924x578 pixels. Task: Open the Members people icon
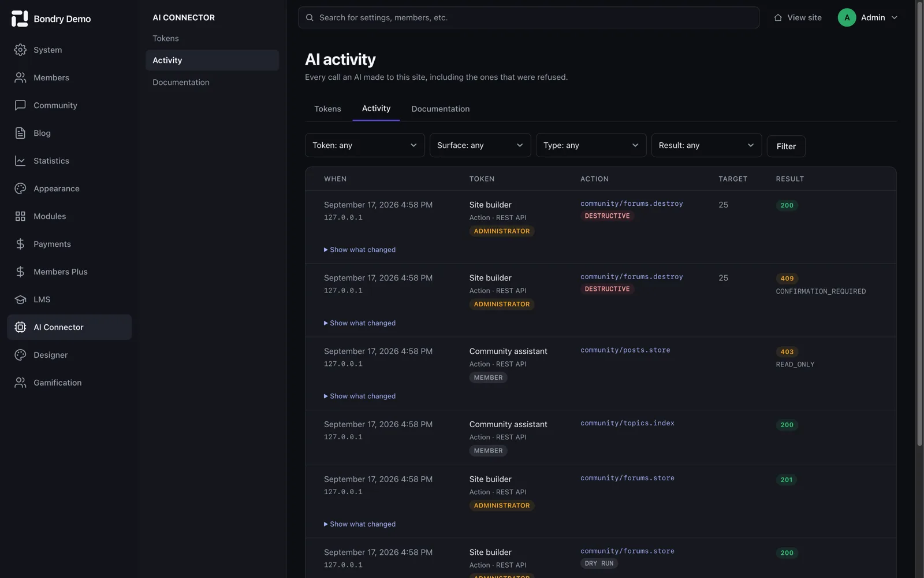pyautogui.click(x=20, y=77)
